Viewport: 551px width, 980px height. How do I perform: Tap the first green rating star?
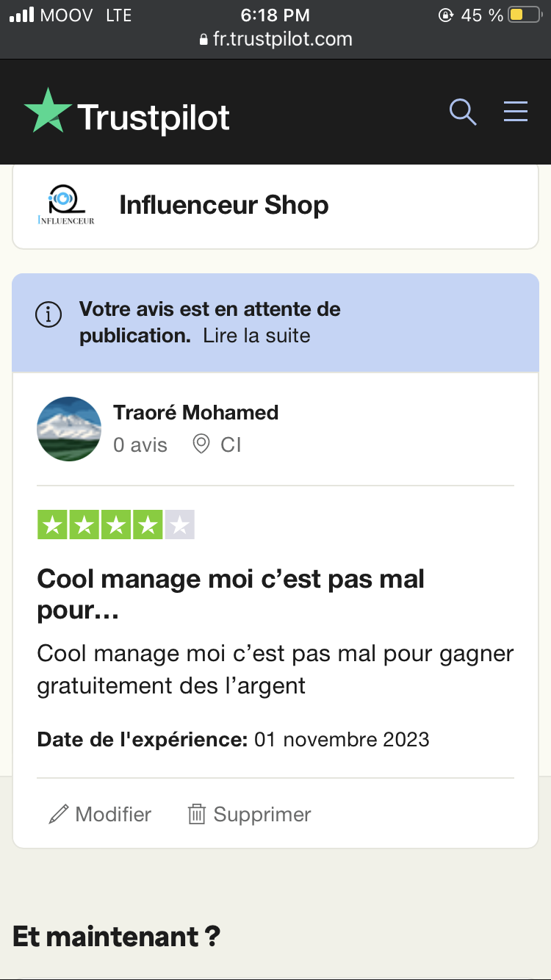(51, 525)
